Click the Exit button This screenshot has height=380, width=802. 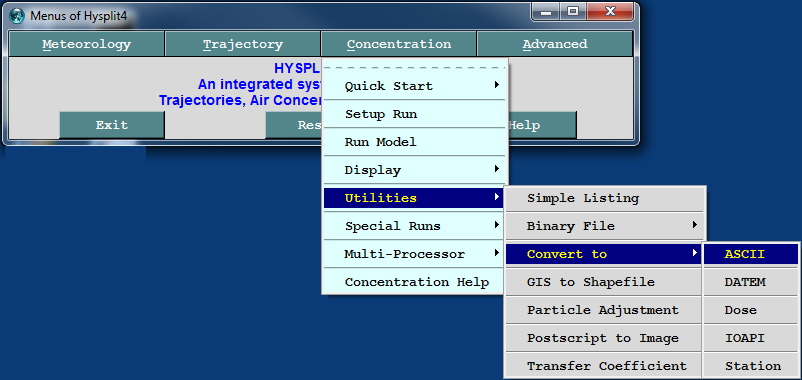tap(112, 125)
